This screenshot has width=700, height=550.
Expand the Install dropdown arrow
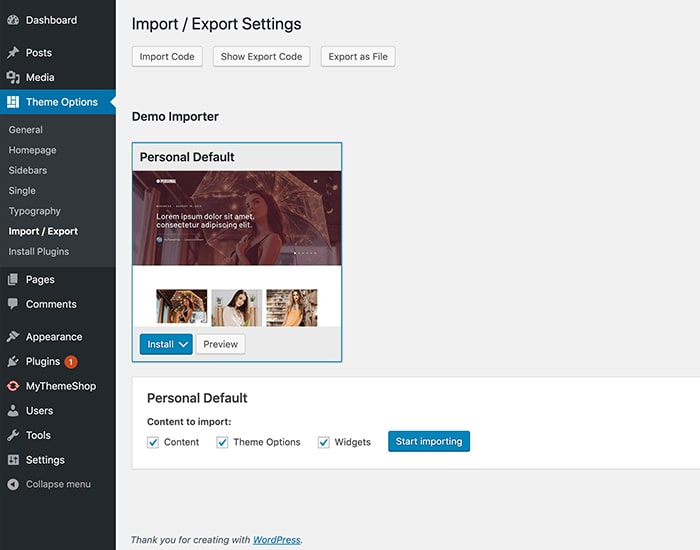click(x=183, y=344)
